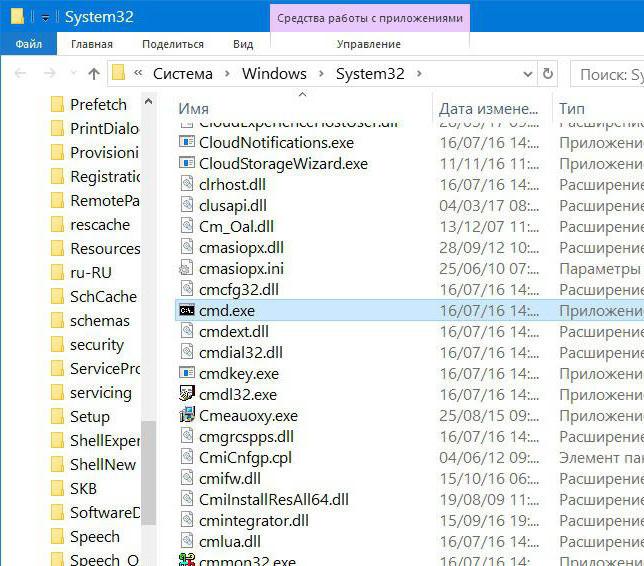Click the security folder icon
Screen dimensions: 644x566
[58, 345]
